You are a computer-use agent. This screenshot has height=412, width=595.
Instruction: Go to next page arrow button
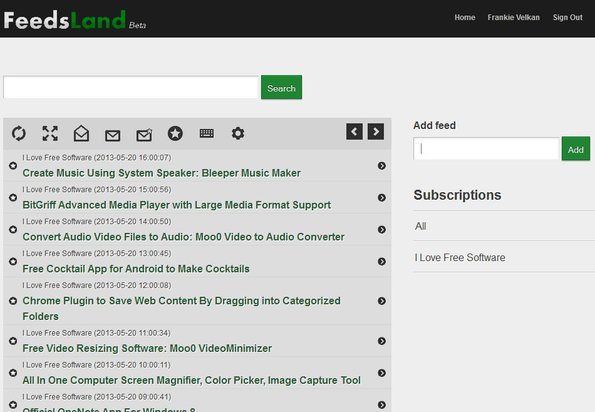click(x=376, y=132)
